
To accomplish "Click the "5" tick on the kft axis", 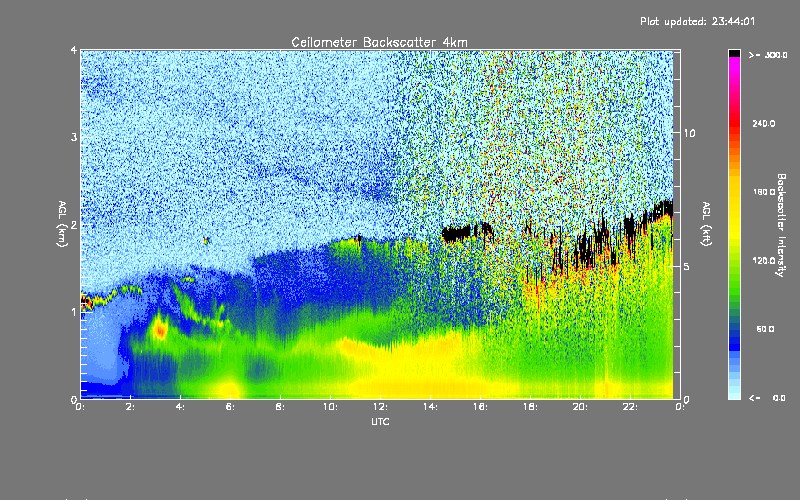I will click(687, 266).
